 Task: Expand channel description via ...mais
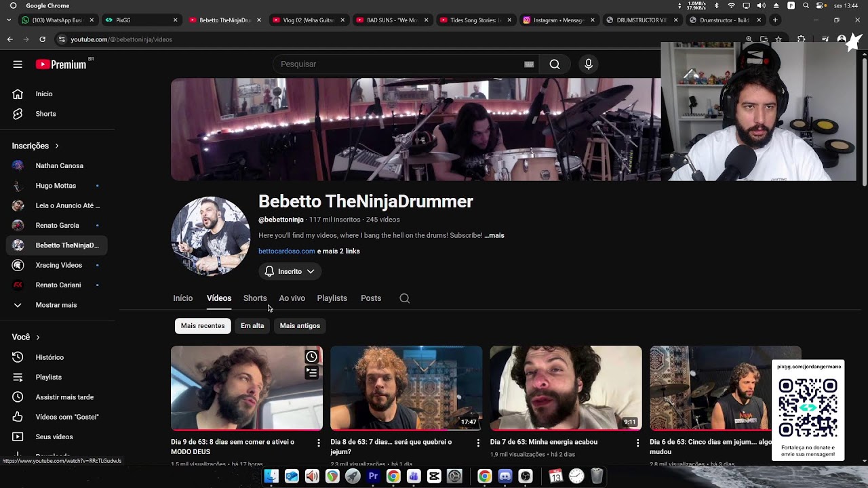(494, 235)
